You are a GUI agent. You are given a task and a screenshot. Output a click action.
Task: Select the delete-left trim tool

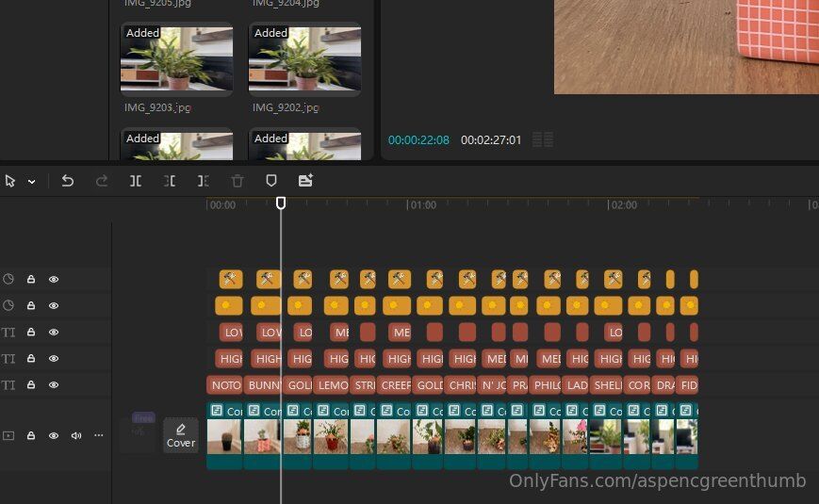click(170, 181)
